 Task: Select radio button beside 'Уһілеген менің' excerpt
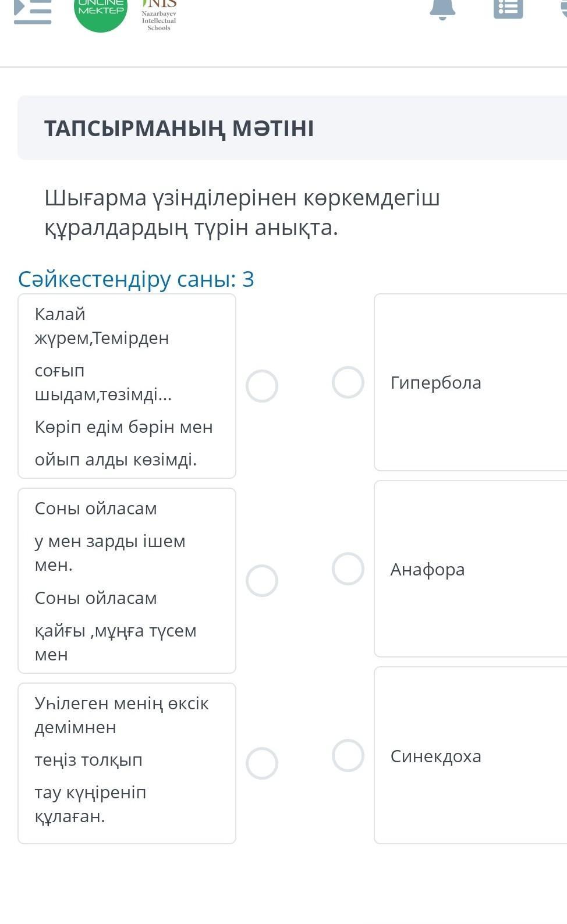pos(262,763)
